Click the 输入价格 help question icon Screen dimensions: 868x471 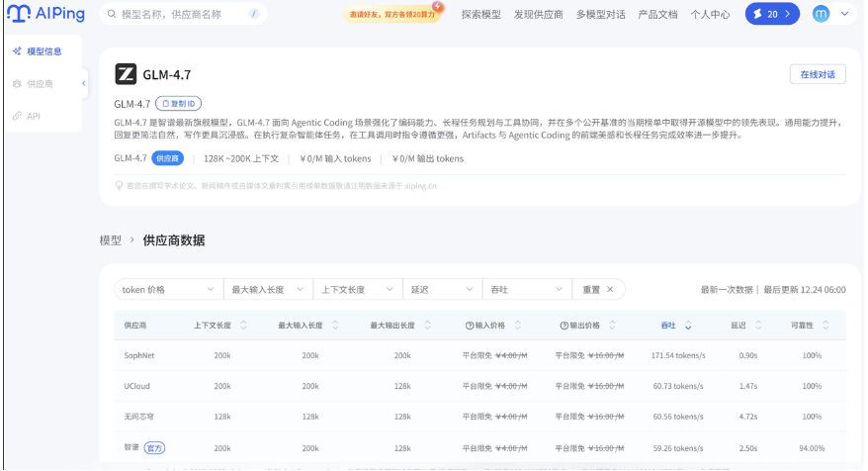pyautogui.click(x=469, y=326)
